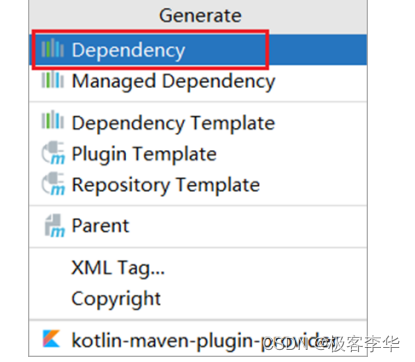The height and width of the screenshot is (362, 415).
Task: Click the Plugin Template plug icon
Action: tap(53, 153)
